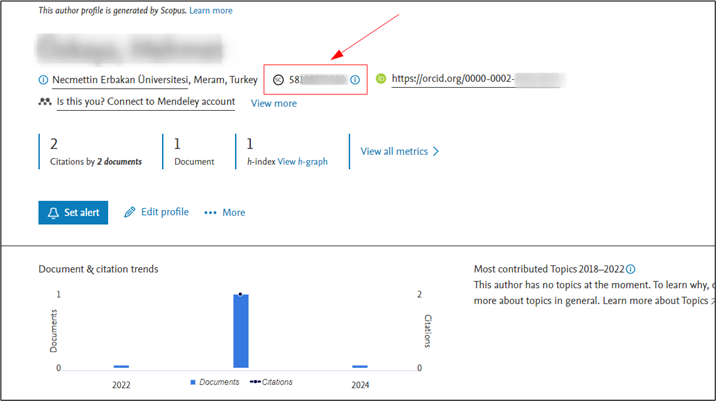Click the citation data point atop the bar
Image resolution: width=716 pixels, height=401 pixels.
coord(240,295)
